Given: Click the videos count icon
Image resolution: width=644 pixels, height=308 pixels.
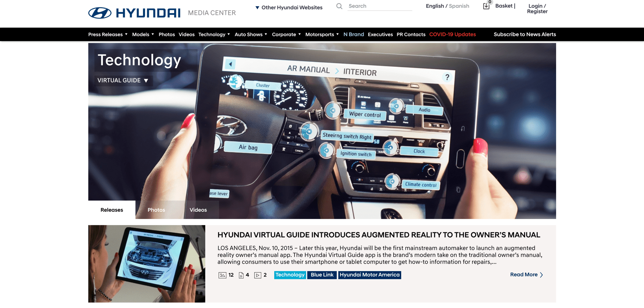Looking at the screenshot, I should tap(258, 275).
